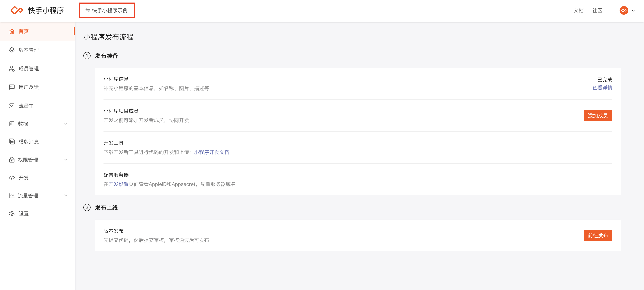Viewport: 644px width, 290px height.
Task: Click the 发布准备 step heading
Action: 106,56
